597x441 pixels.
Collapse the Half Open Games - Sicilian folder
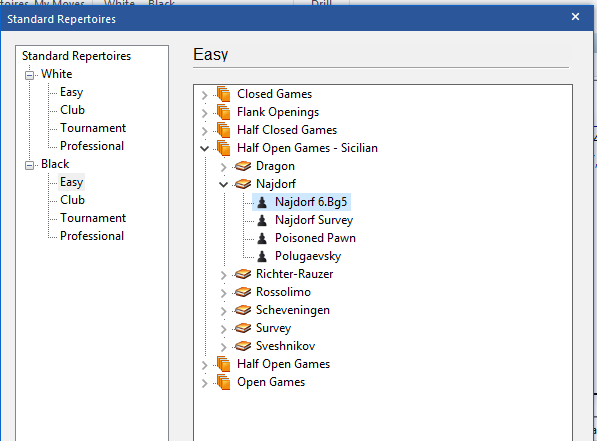tap(204, 149)
